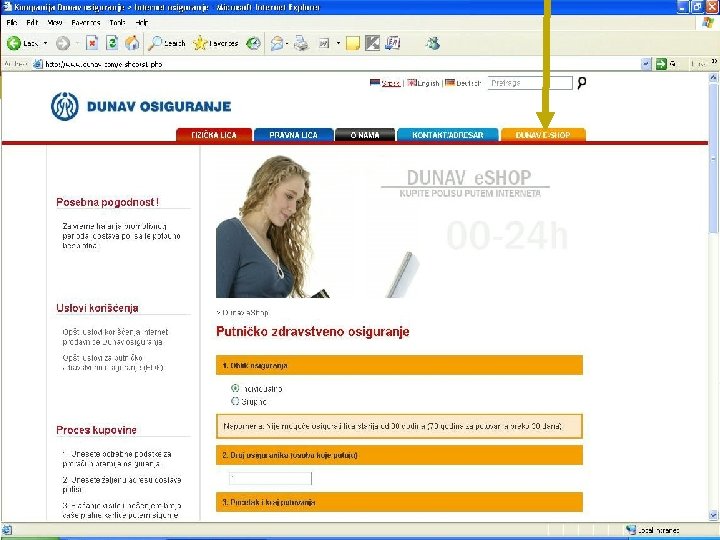Open the View menu
This screenshot has height=540, width=720.
pos(55,22)
